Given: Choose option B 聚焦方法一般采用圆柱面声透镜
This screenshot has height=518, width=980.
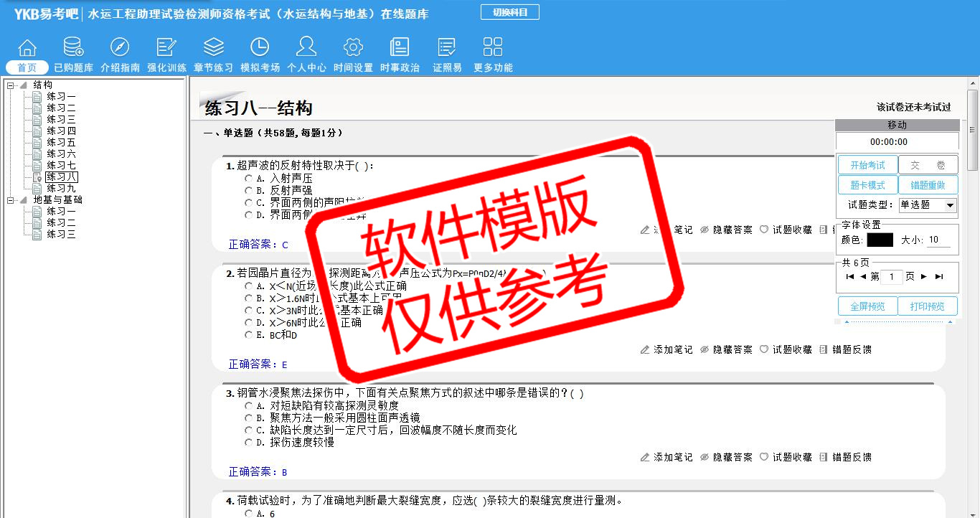Looking at the screenshot, I should (249, 418).
